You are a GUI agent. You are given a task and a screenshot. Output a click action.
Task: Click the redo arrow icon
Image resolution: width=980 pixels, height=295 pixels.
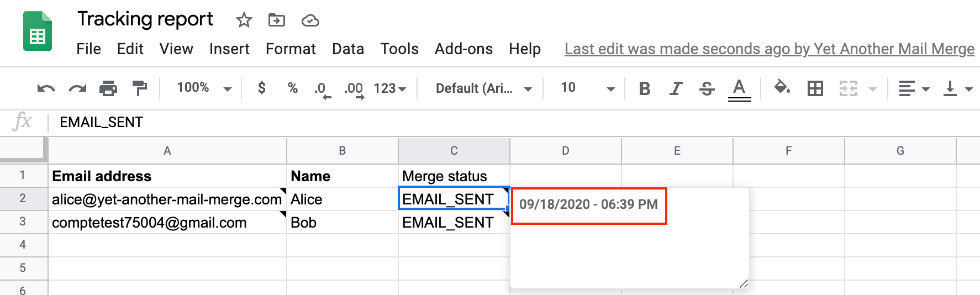coord(77,88)
